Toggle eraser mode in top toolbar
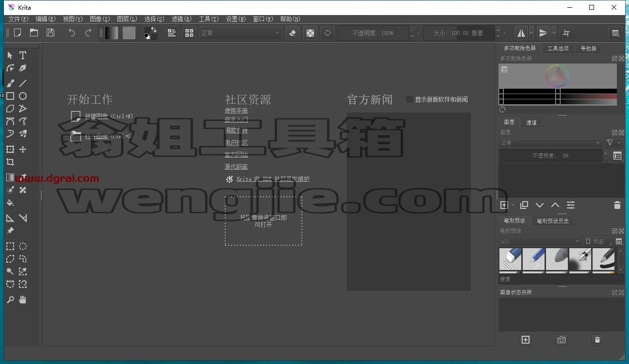This screenshot has height=364, width=629. point(292,33)
